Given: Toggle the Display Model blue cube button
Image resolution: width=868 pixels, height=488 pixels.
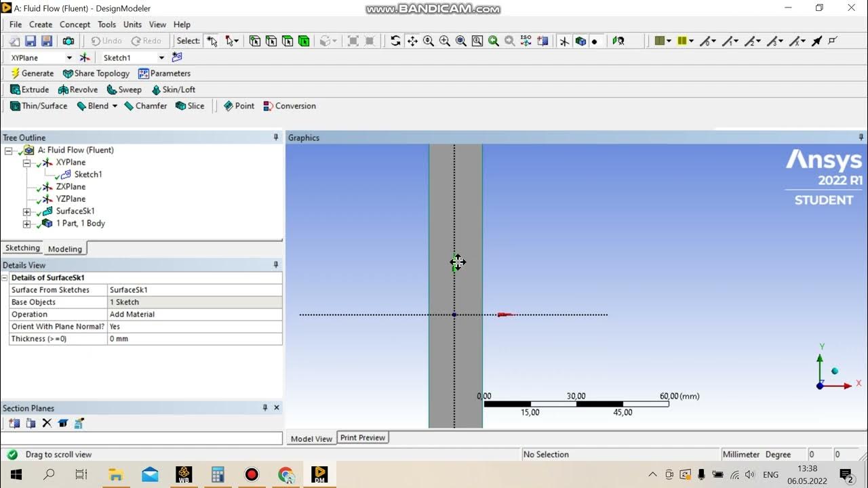Looking at the screenshot, I should point(580,41).
